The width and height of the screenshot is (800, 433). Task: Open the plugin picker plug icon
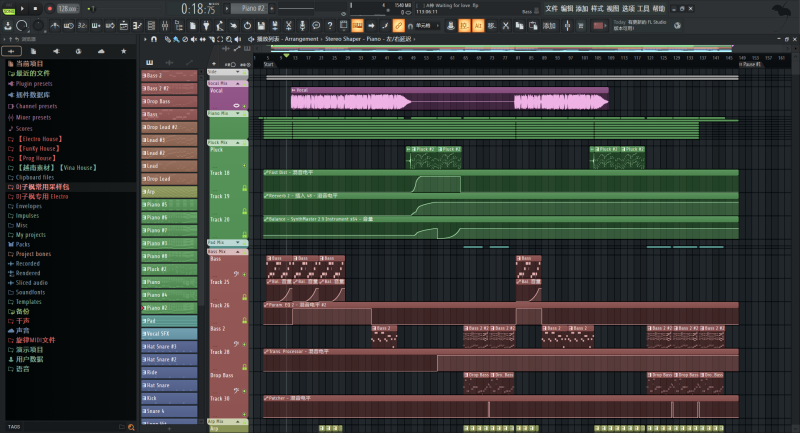pyautogui.click(x=206, y=26)
